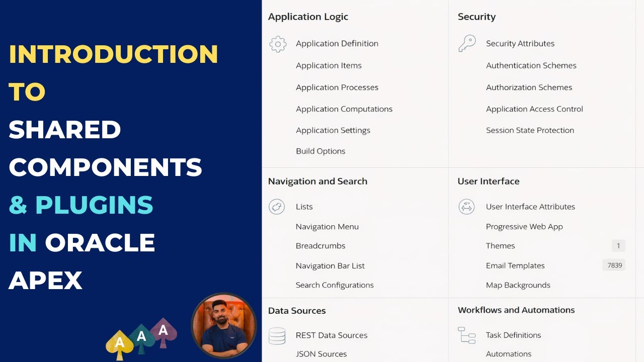Click the presenter's circular profile photo
Image resolution: width=644 pixels, height=362 pixels.
pyautogui.click(x=224, y=326)
